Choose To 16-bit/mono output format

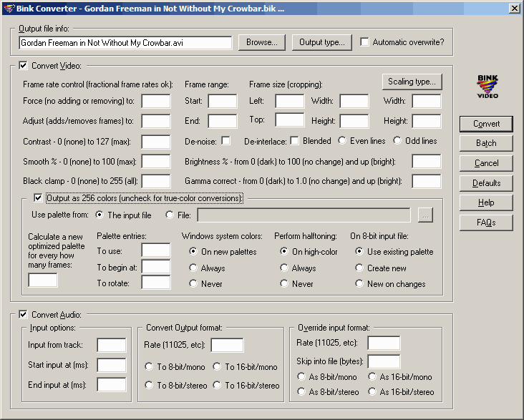tap(217, 366)
